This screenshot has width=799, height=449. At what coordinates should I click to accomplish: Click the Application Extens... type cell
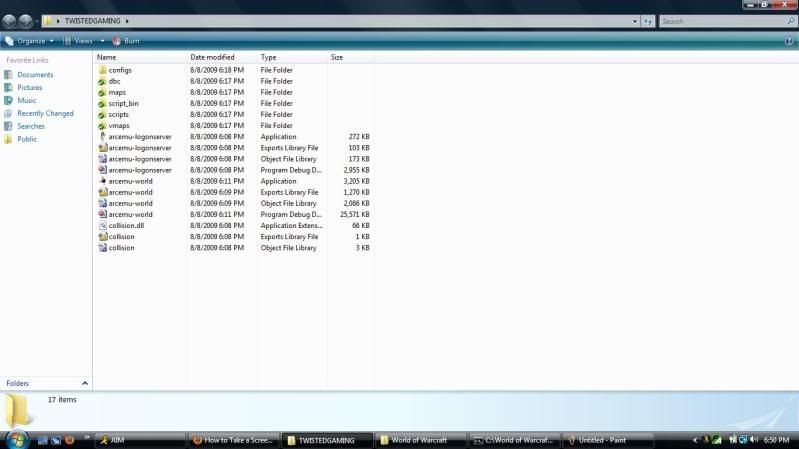(291, 225)
